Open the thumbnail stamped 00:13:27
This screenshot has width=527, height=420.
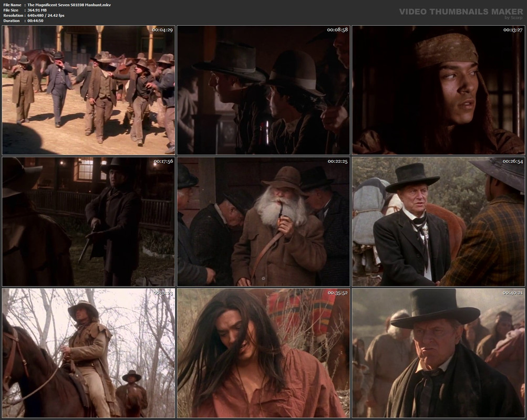438,90
